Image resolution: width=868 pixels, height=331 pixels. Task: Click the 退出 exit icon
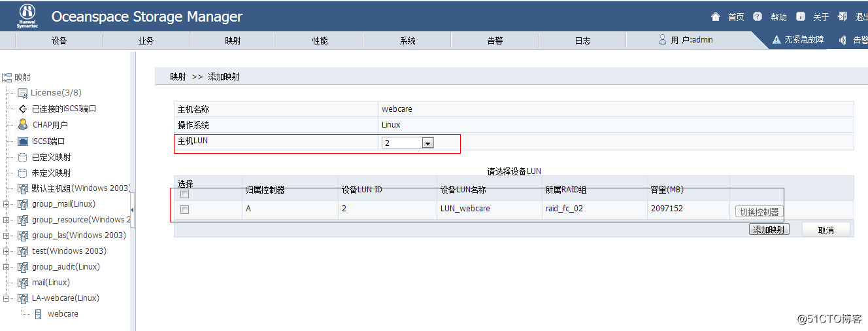843,16
